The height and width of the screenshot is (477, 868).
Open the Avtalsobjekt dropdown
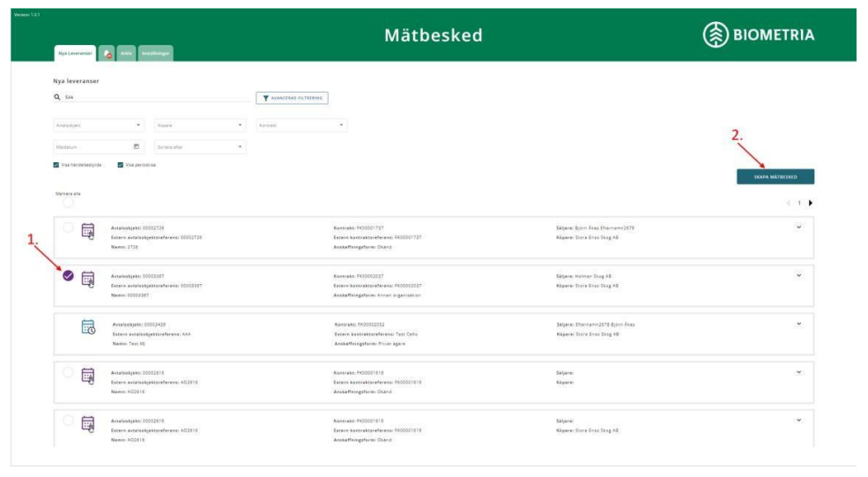(x=97, y=125)
